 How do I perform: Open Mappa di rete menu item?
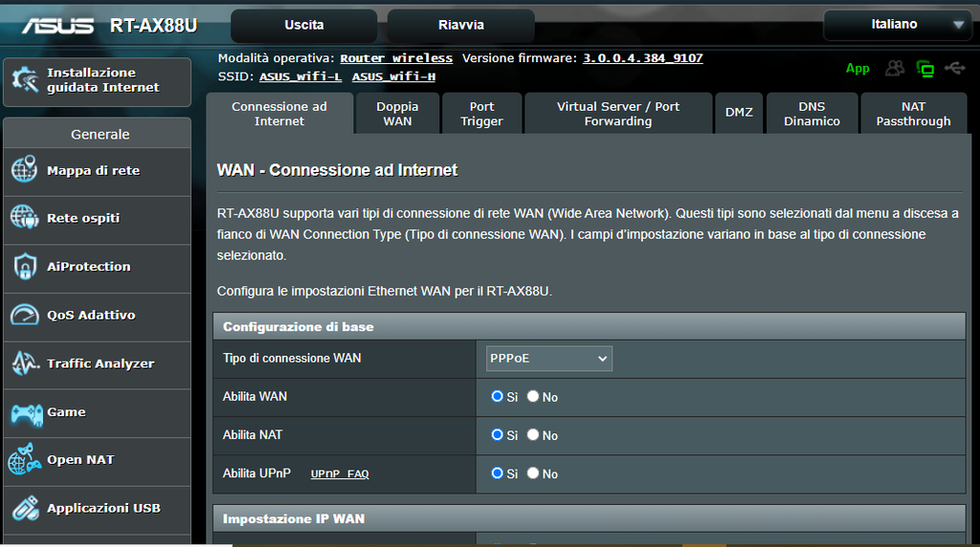[x=97, y=170]
